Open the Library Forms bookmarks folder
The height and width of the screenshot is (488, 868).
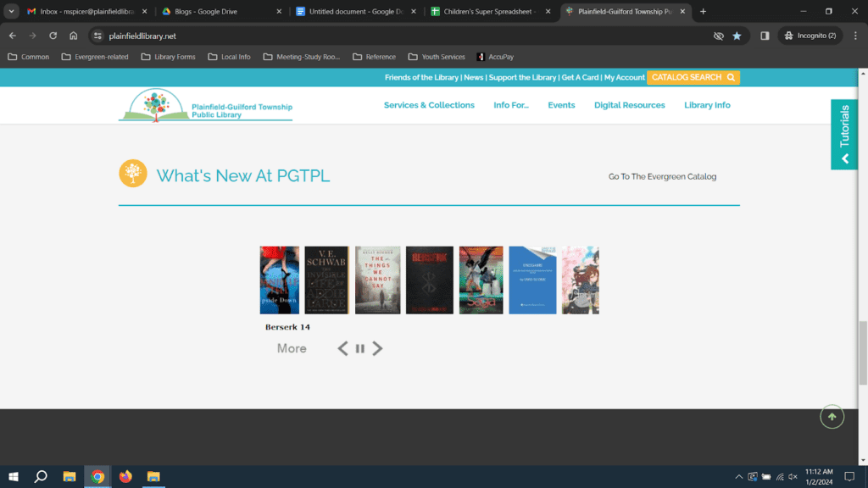[x=169, y=57]
